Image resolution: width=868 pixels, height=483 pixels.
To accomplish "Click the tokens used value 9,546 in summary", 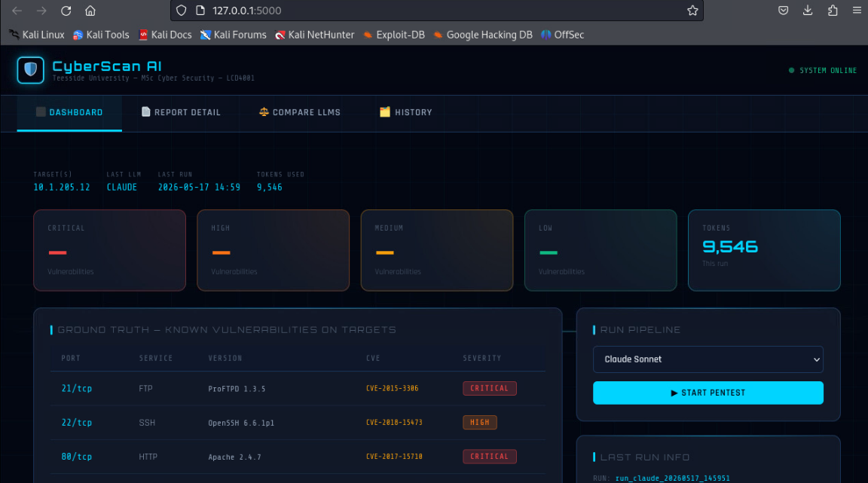I will (270, 187).
